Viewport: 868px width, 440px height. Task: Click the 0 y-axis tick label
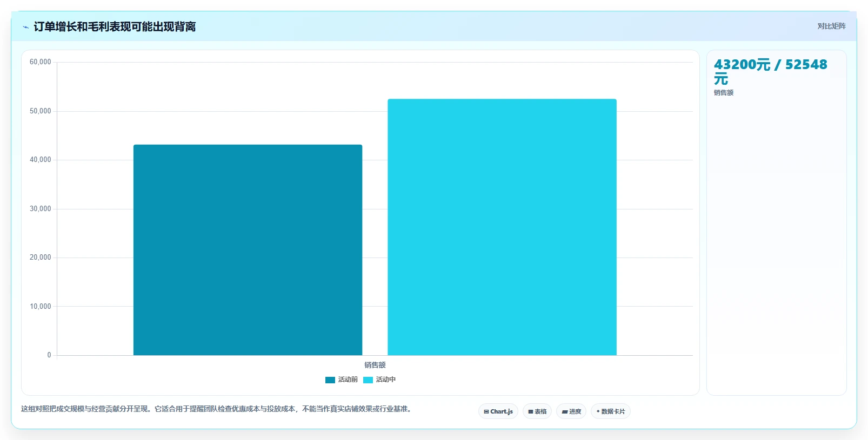click(49, 355)
